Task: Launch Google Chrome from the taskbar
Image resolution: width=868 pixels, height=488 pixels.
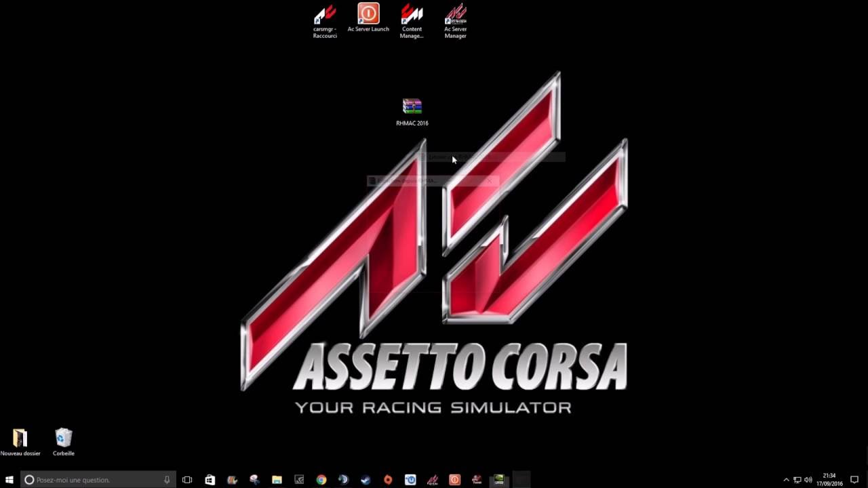Action: coord(321,480)
